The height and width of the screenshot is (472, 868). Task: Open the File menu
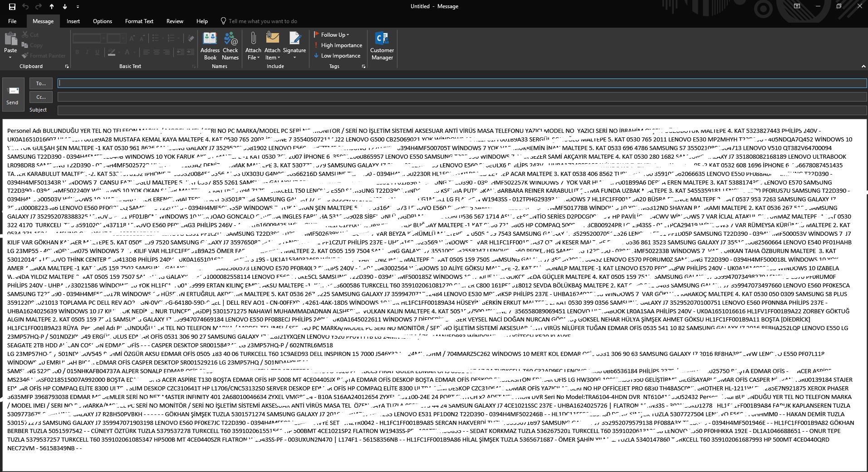pyautogui.click(x=12, y=21)
